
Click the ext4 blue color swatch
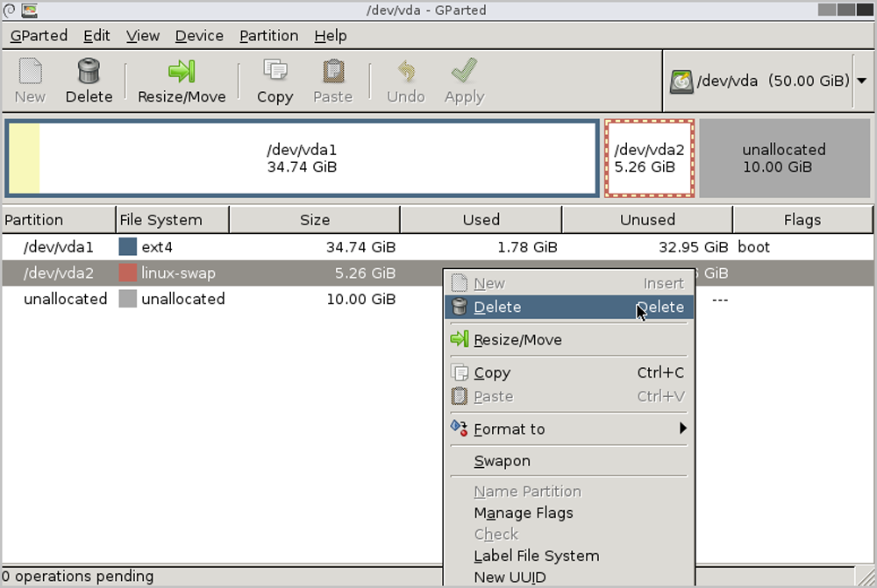(128, 247)
